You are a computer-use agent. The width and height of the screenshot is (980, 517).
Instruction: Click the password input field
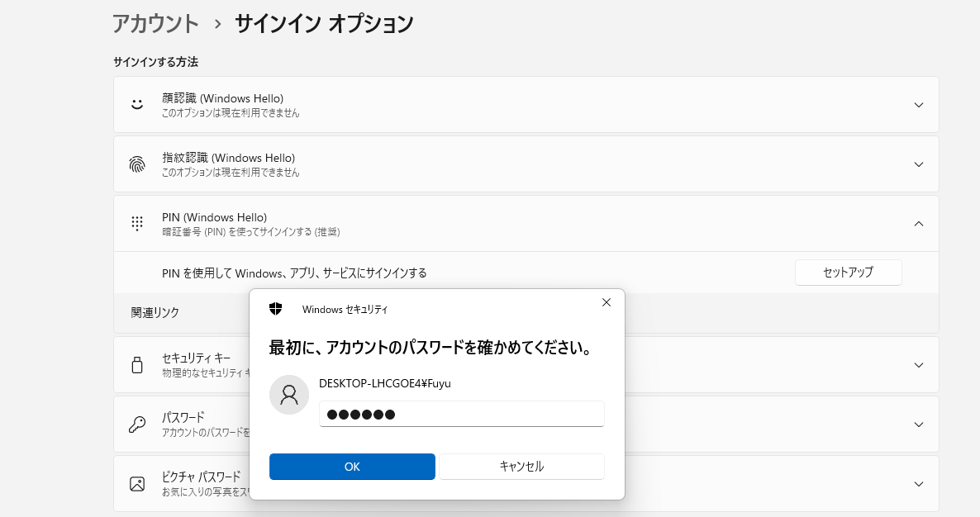[462, 414]
